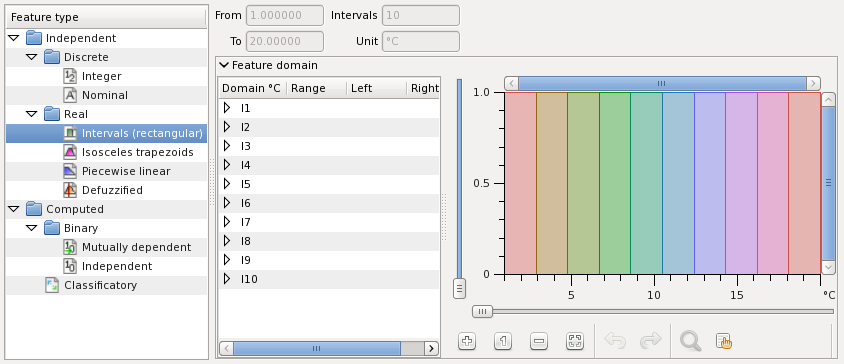Screen dimensions: 844x364
Task: Click the Real folder icon
Action: click(52, 114)
